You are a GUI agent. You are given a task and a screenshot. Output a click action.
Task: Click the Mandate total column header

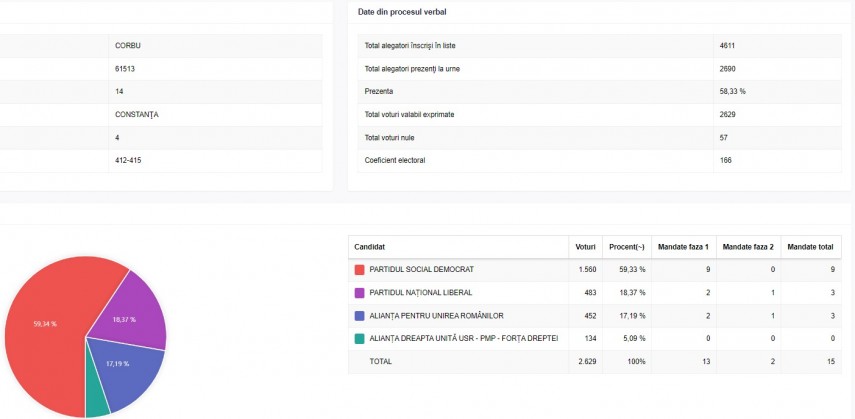pos(810,246)
